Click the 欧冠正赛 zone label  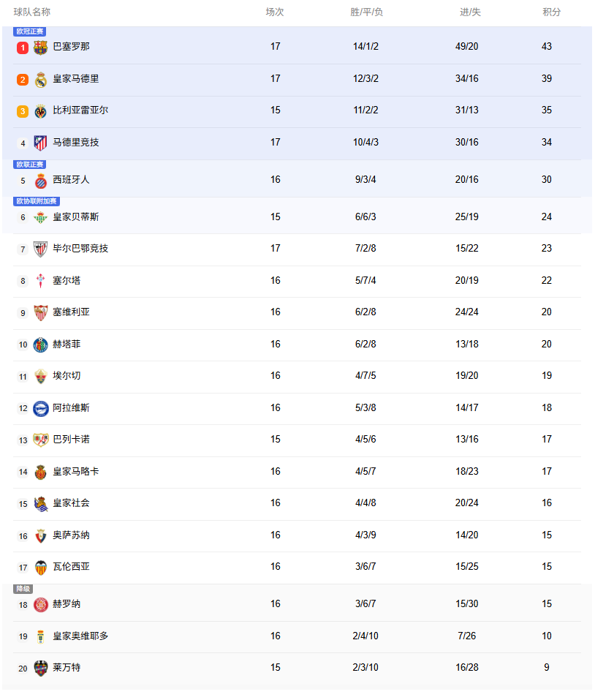(30, 31)
